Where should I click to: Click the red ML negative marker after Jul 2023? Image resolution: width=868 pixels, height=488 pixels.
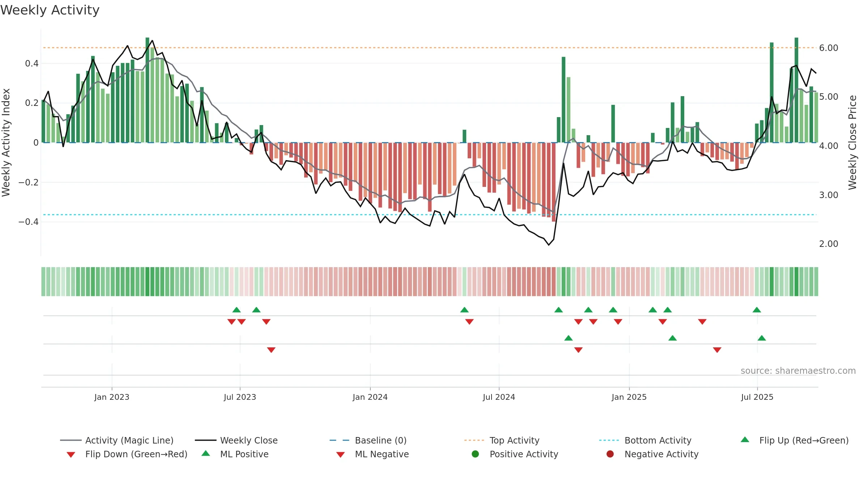[x=271, y=350]
